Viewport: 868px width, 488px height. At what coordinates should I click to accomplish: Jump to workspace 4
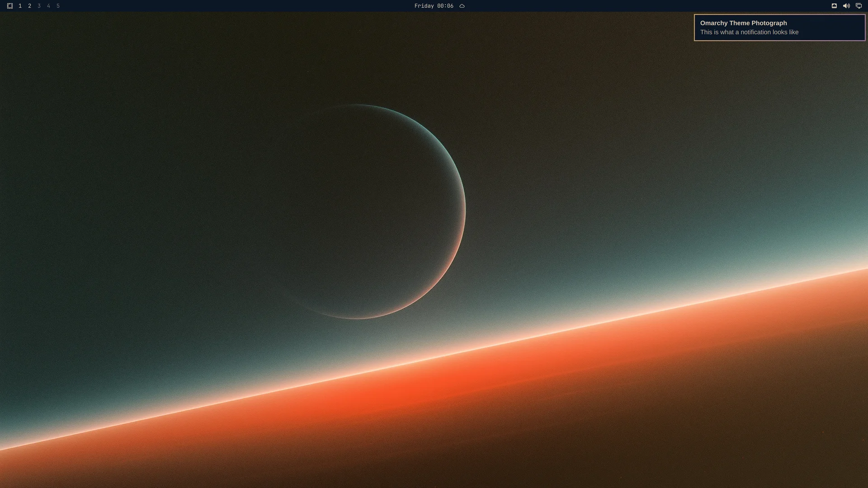pos(48,6)
